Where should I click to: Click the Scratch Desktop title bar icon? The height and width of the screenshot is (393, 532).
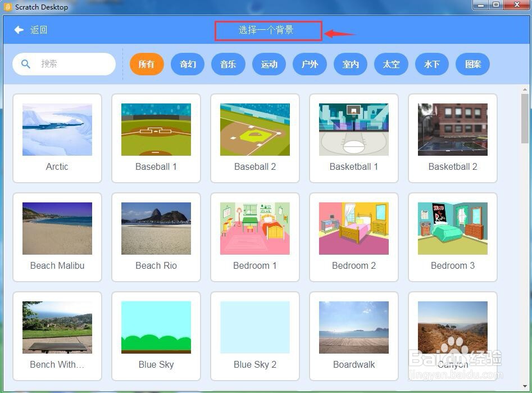click(x=8, y=7)
